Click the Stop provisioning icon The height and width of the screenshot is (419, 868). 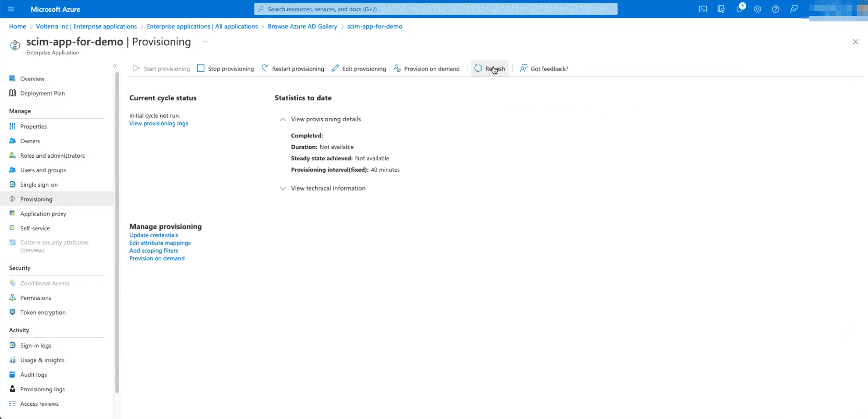click(201, 68)
